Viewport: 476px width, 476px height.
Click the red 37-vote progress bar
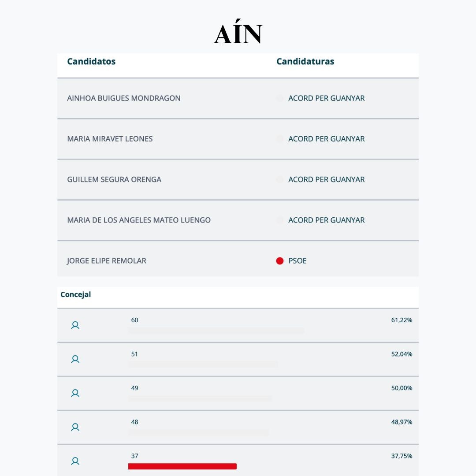coord(182,466)
